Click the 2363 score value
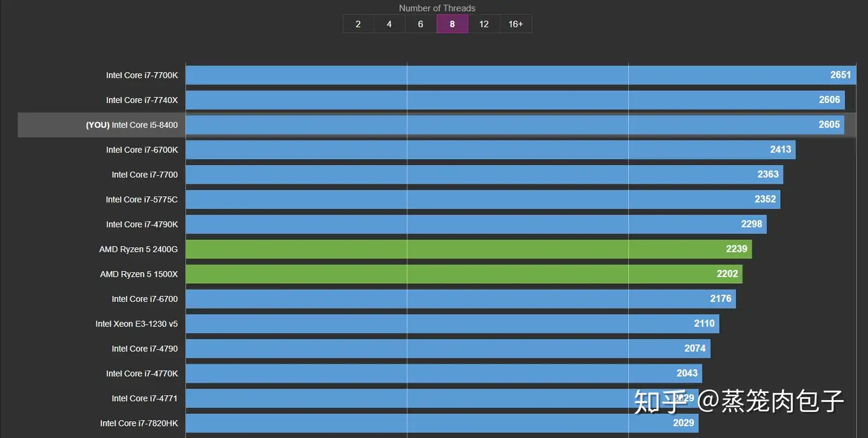Screen dimensions: 868x438 pyautogui.click(x=769, y=174)
